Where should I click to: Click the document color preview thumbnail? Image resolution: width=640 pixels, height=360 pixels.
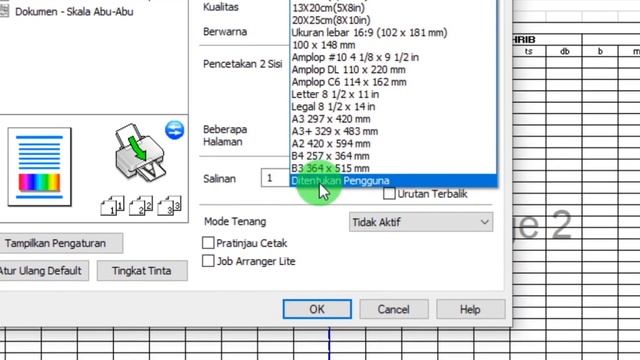tap(40, 167)
